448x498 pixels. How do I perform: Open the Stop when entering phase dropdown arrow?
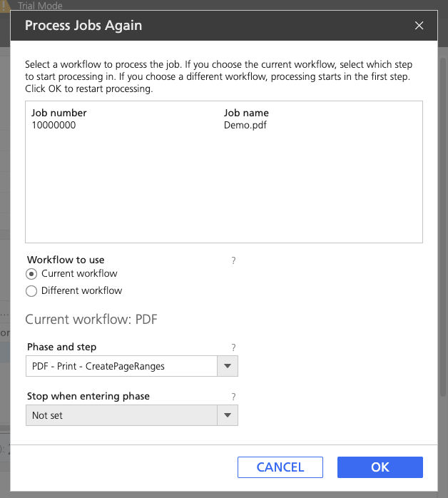[x=228, y=415]
